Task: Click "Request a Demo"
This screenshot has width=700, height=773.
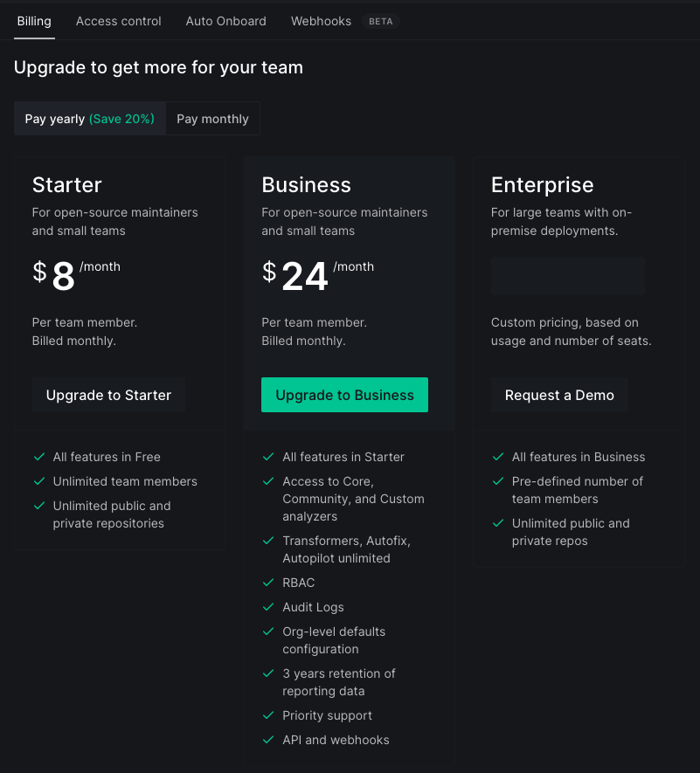Action: (559, 395)
